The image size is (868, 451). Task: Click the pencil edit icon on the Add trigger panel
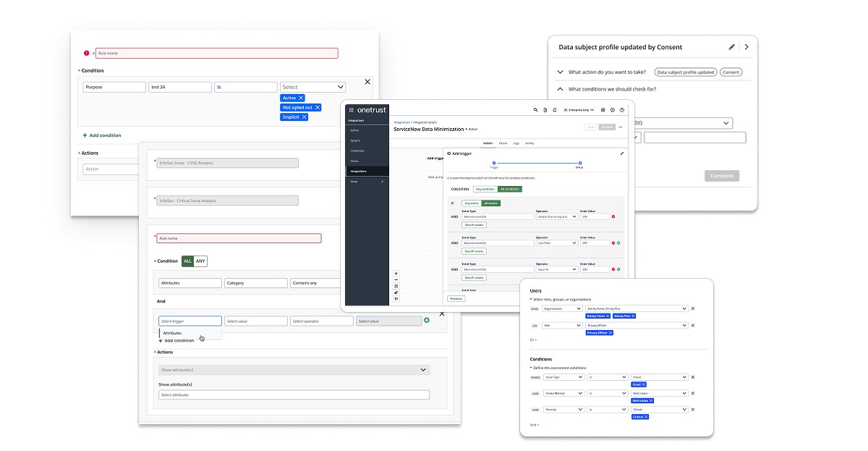click(x=621, y=153)
